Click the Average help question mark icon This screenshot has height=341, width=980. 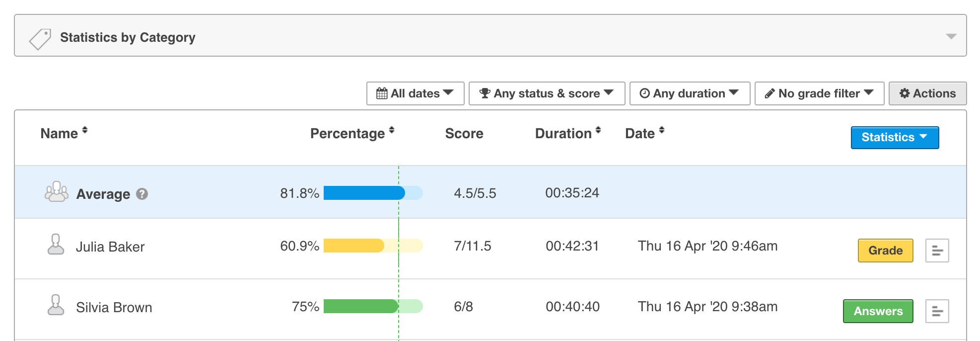click(142, 194)
